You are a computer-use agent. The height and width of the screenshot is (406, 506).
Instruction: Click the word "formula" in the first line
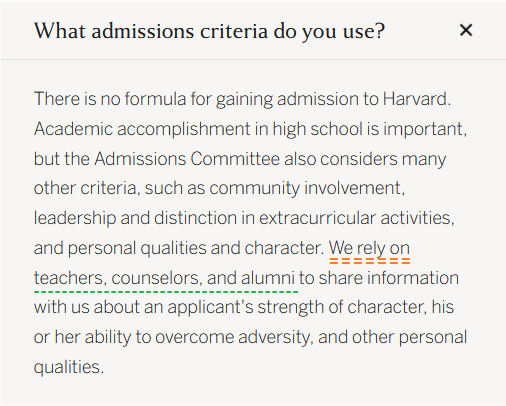click(155, 99)
